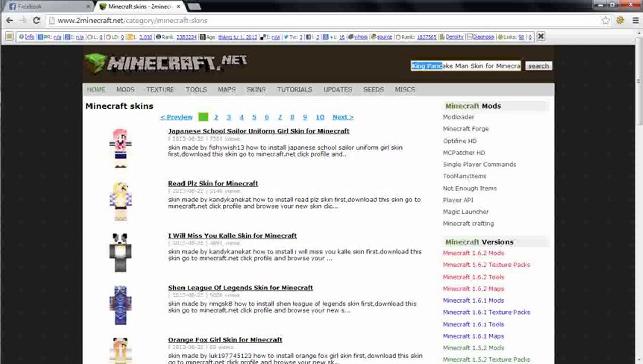643x364 pixels.
Task: Go to page 2 of skins
Action: [216, 117]
